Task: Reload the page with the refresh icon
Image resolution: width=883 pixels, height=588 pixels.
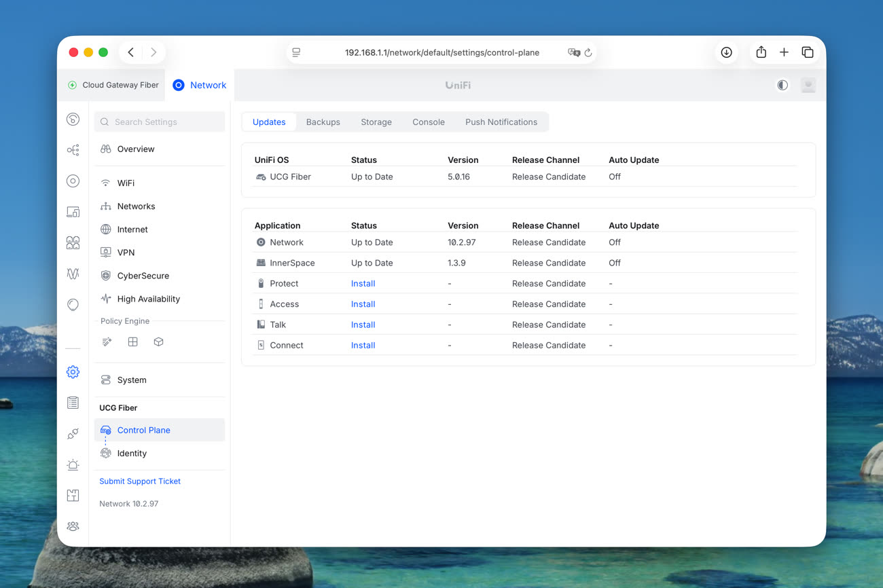Action: click(x=588, y=52)
